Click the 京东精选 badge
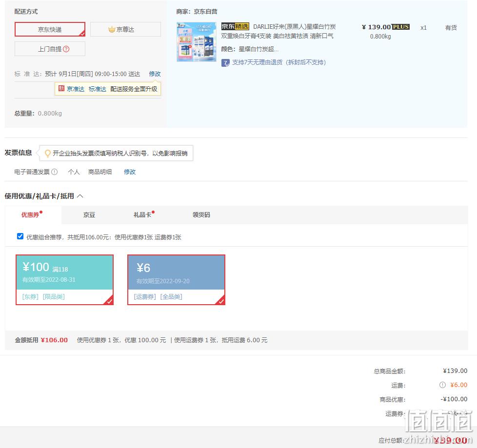 235,26
